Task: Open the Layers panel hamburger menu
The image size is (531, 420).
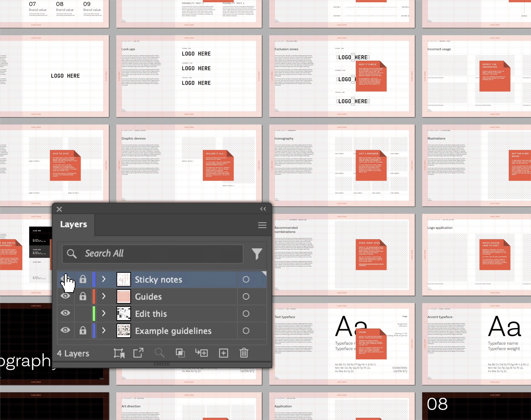Action: 262,225
